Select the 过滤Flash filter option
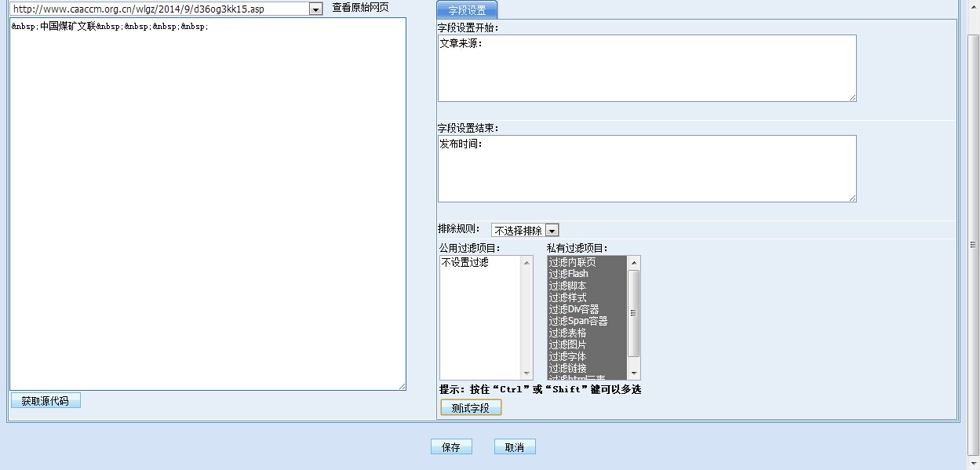Screen dimensions: 980x470 click(x=569, y=274)
